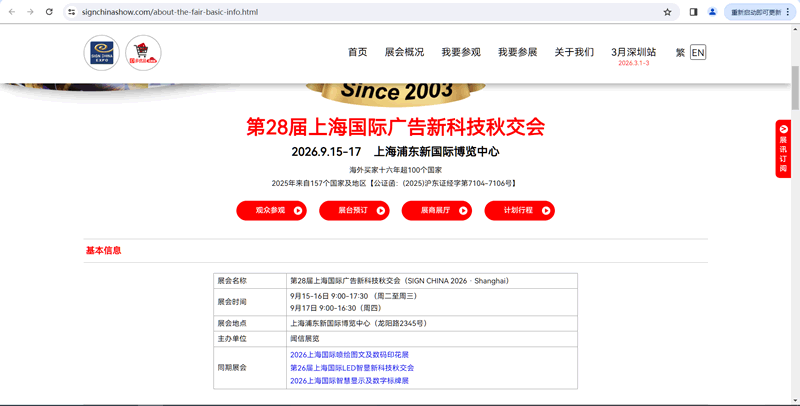Click the Sign China Expo logo
The image size is (800, 406).
[102, 53]
